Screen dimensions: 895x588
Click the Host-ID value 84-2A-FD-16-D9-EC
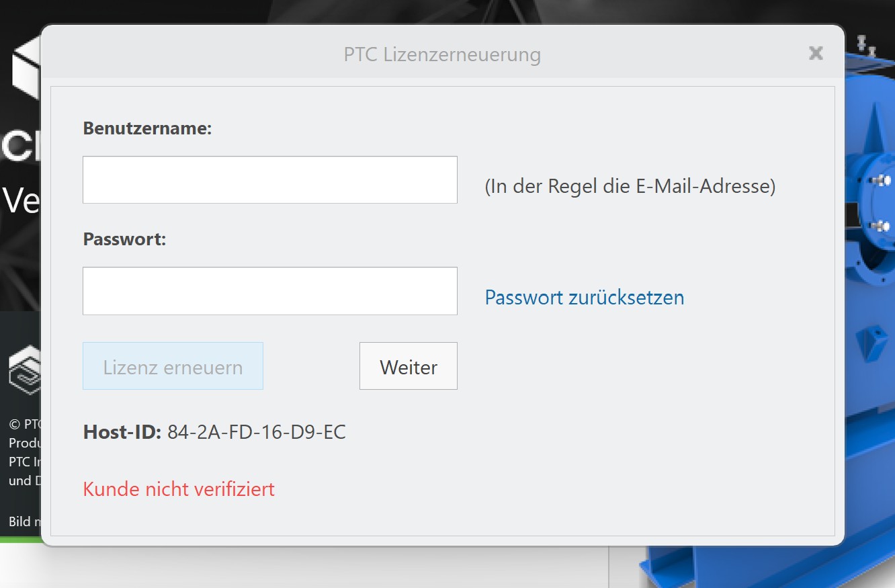256,432
